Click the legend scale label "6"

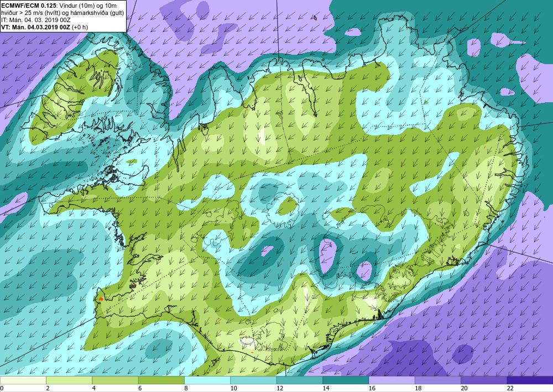coord(140,388)
